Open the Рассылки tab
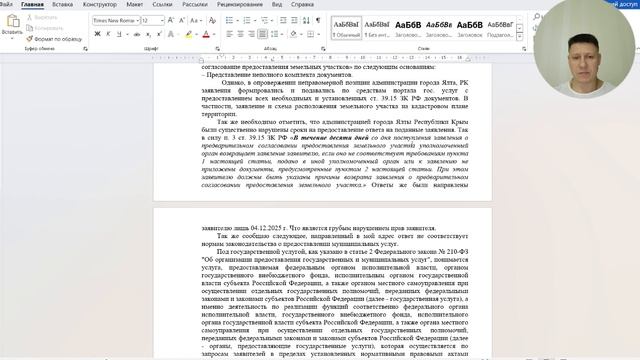Viewport: 640px width, 360px height. pyautogui.click(x=195, y=4)
